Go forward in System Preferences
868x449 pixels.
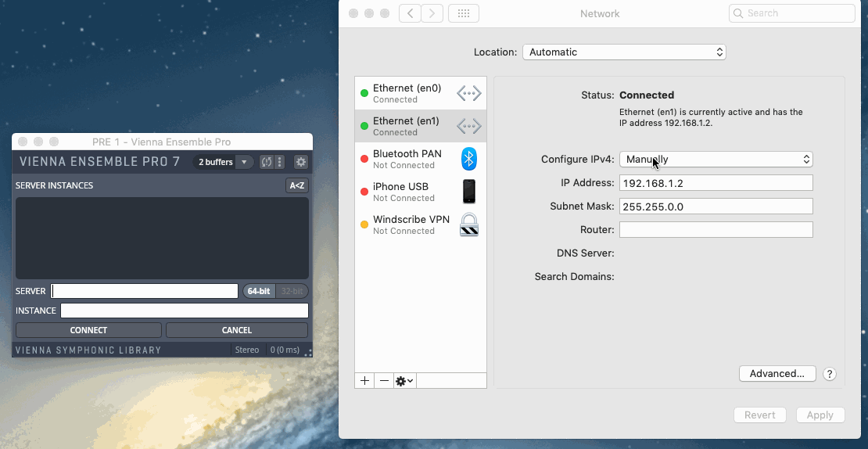(x=432, y=13)
